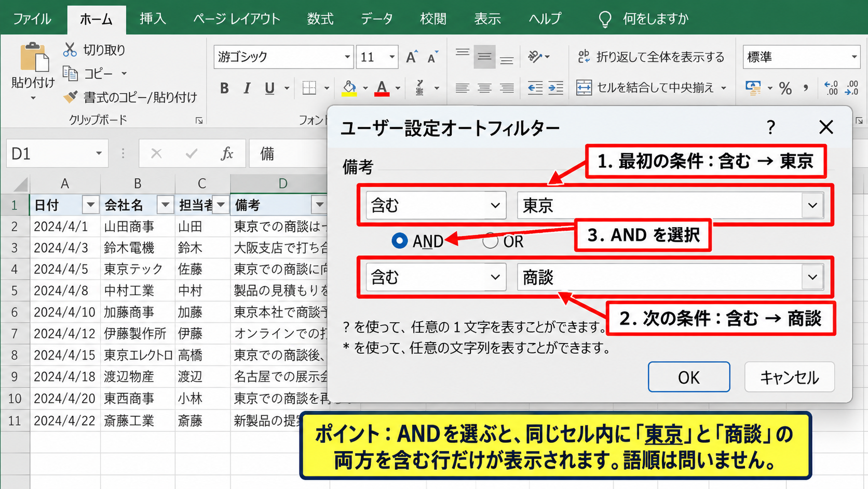Click the red font color A swatch
The image size is (868, 489).
point(382,88)
